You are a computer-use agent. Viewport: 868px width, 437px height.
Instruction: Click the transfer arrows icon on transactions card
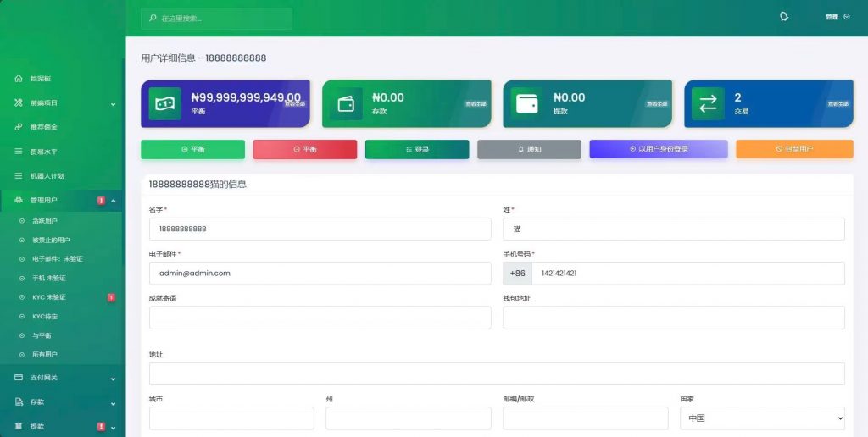pyautogui.click(x=708, y=104)
